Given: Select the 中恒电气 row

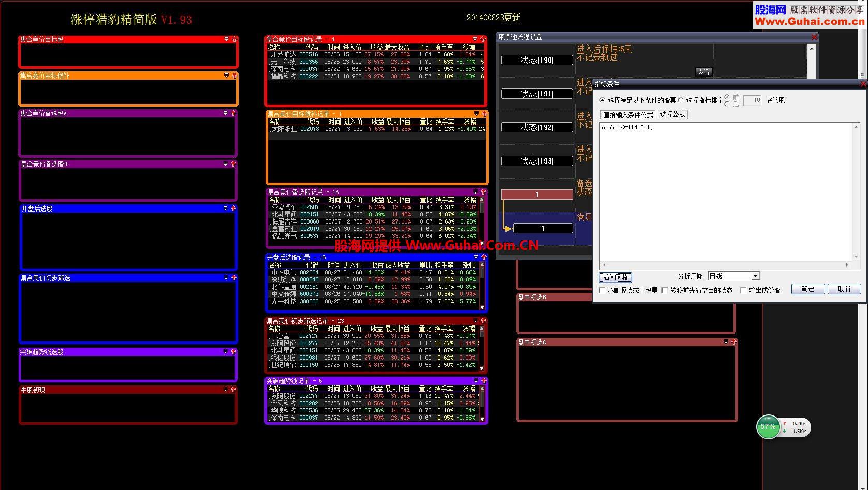Looking at the screenshot, I should pos(374,272).
